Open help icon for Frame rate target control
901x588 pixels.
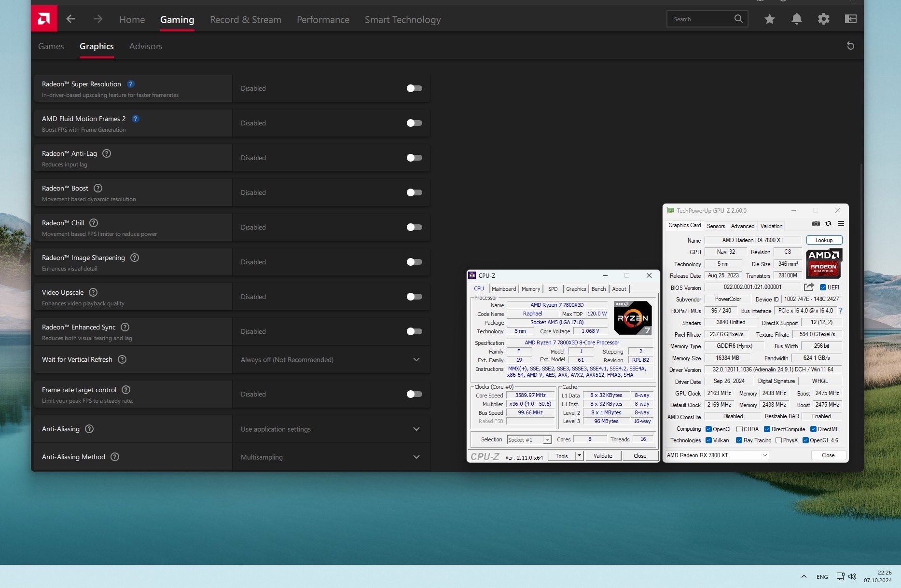[x=126, y=390]
